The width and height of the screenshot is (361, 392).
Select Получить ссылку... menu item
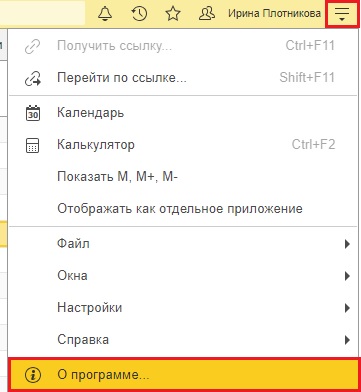184,46
